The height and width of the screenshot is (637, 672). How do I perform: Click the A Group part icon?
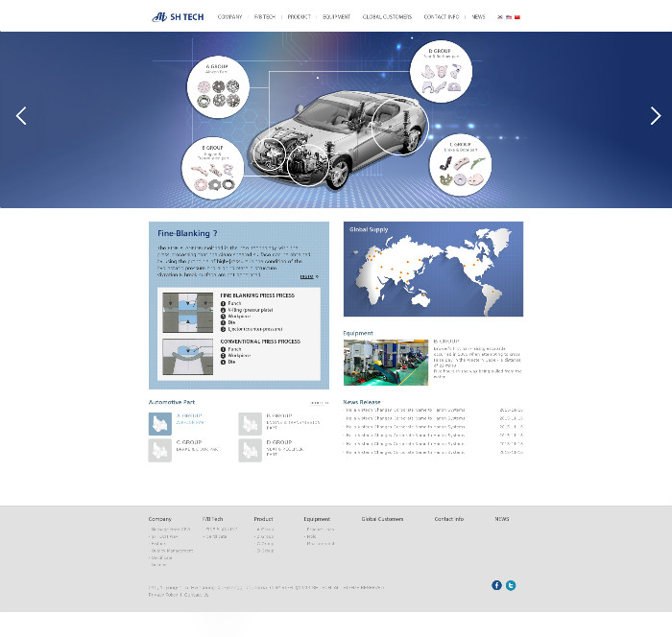[159, 423]
